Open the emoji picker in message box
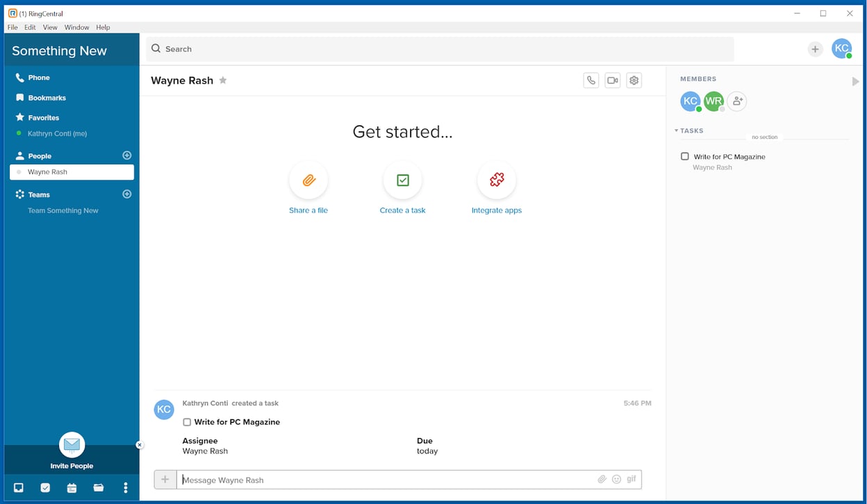Screen dimensions: 867x504 pos(616,479)
